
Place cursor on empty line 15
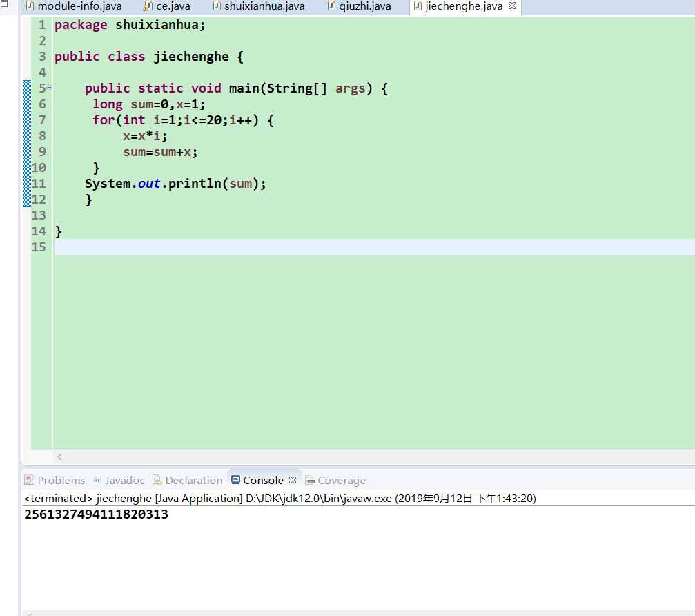coord(374,247)
